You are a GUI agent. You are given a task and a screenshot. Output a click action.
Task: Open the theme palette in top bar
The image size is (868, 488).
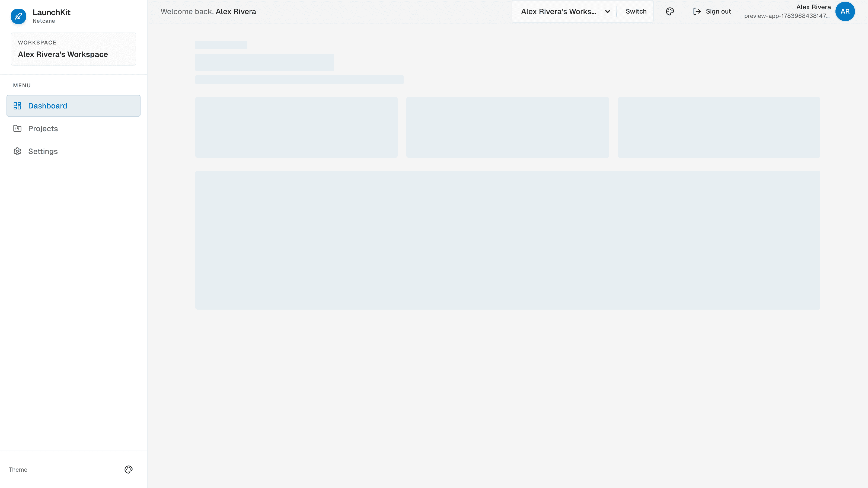coord(670,11)
